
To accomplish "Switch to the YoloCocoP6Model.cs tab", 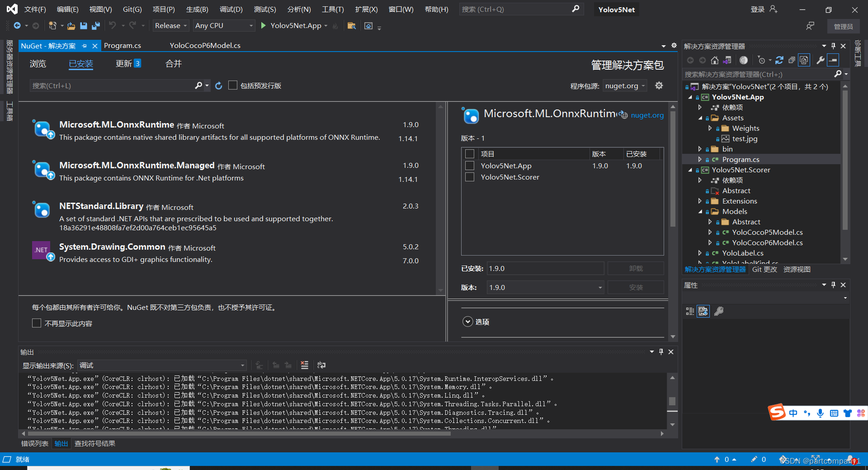I will [x=205, y=46].
